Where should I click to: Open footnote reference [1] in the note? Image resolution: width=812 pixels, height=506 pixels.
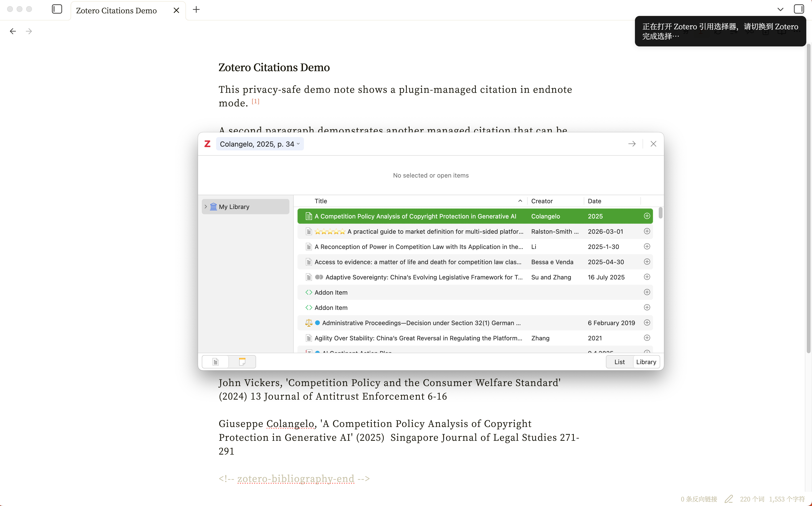point(255,101)
